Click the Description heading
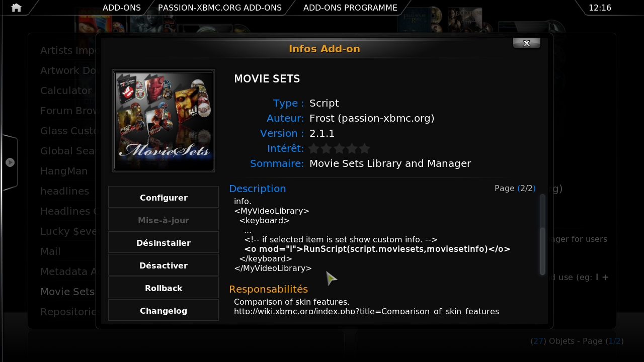644x362 pixels. 258,189
